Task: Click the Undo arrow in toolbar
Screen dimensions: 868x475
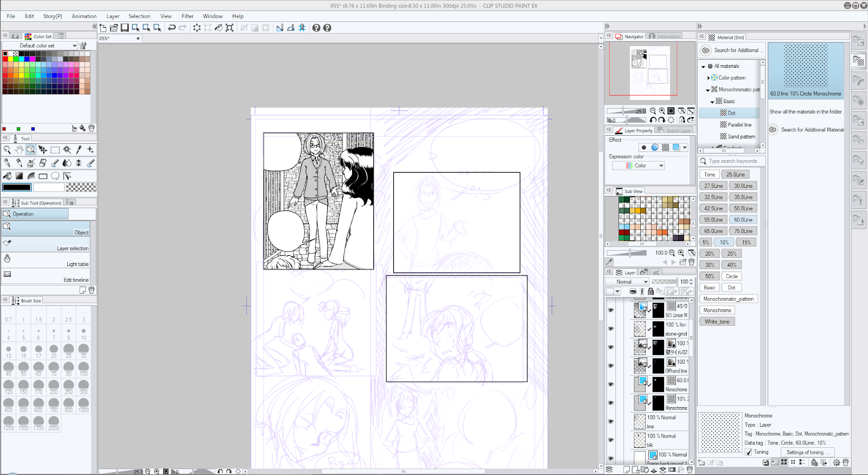Action: point(172,28)
